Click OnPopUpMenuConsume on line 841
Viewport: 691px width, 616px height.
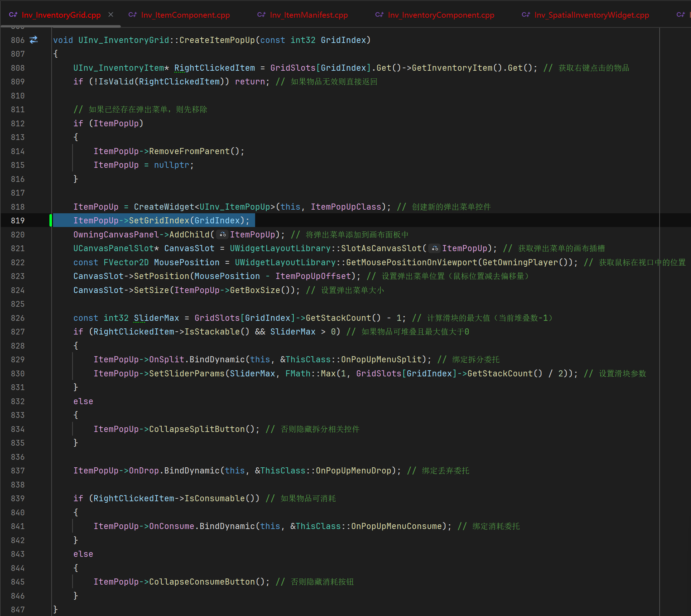pos(397,526)
